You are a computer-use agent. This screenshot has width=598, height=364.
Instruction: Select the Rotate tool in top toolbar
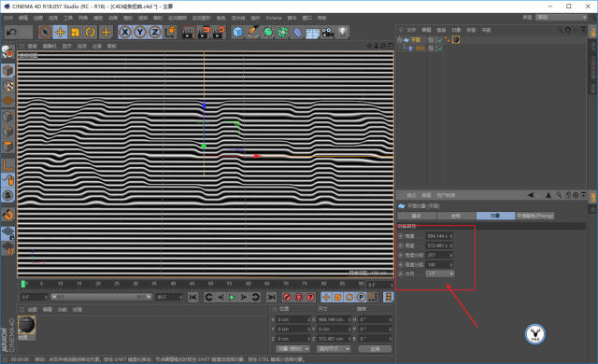[90, 33]
